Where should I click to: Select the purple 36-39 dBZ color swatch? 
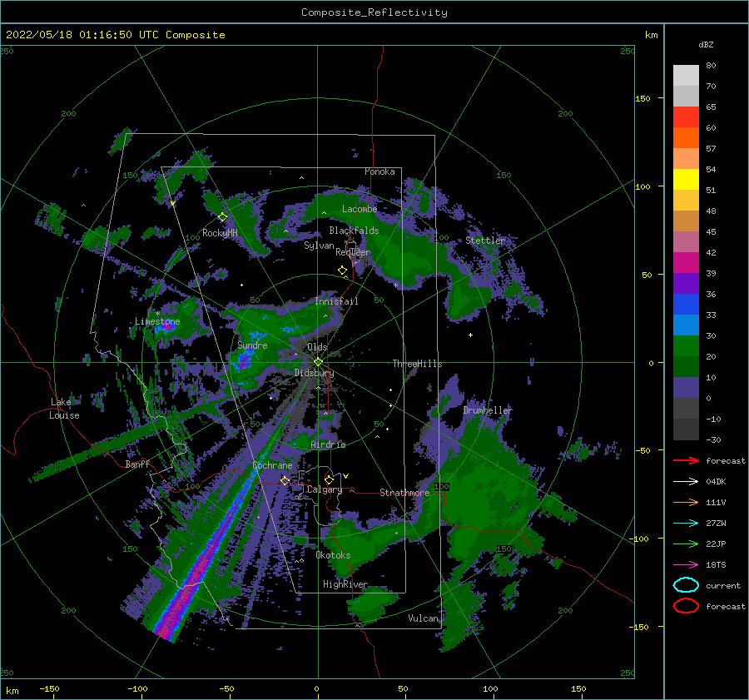click(x=686, y=283)
